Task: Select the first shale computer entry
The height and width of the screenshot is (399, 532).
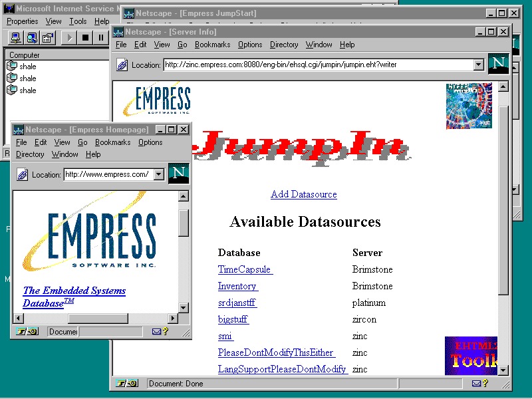Action: click(27, 66)
